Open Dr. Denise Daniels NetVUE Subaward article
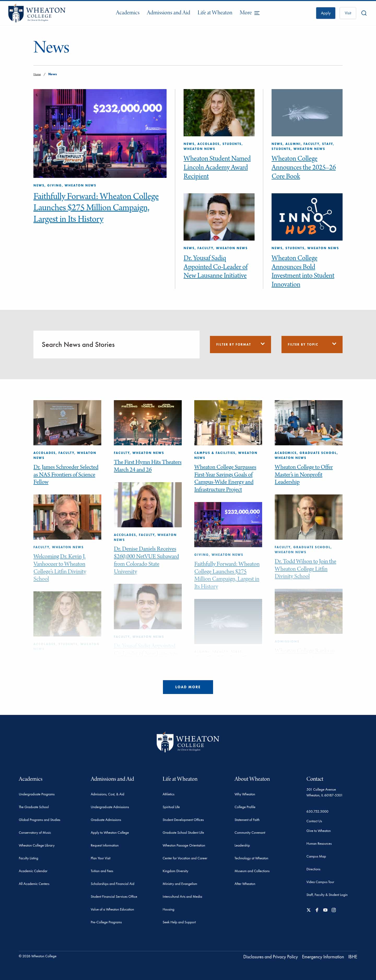The image size is (376, 980). tap(146, 560)
